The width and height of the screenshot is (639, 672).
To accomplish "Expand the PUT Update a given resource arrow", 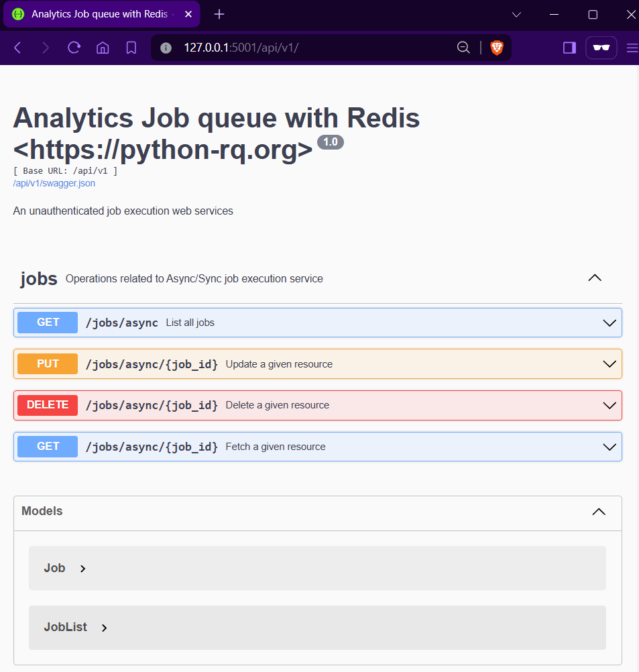I will coord(609,364).
